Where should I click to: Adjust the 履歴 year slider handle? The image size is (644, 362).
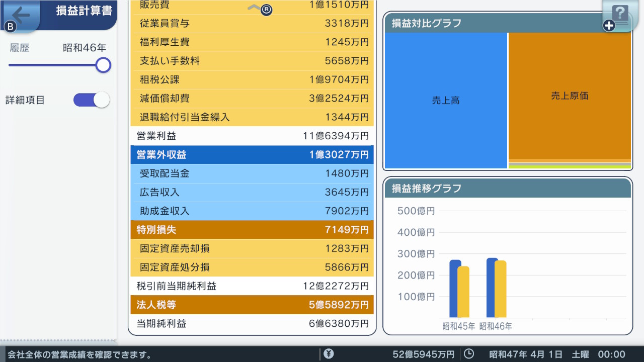tap(103, 65)
